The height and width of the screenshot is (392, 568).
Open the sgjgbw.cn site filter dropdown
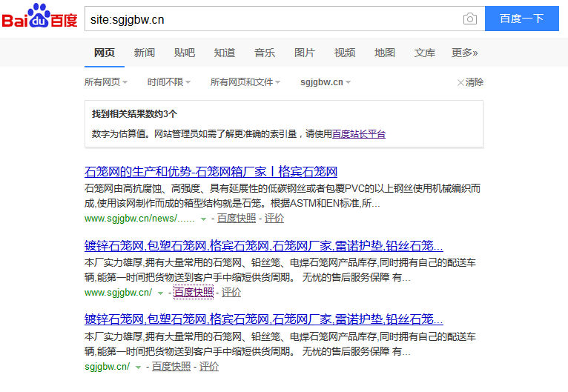click(326, 82)
